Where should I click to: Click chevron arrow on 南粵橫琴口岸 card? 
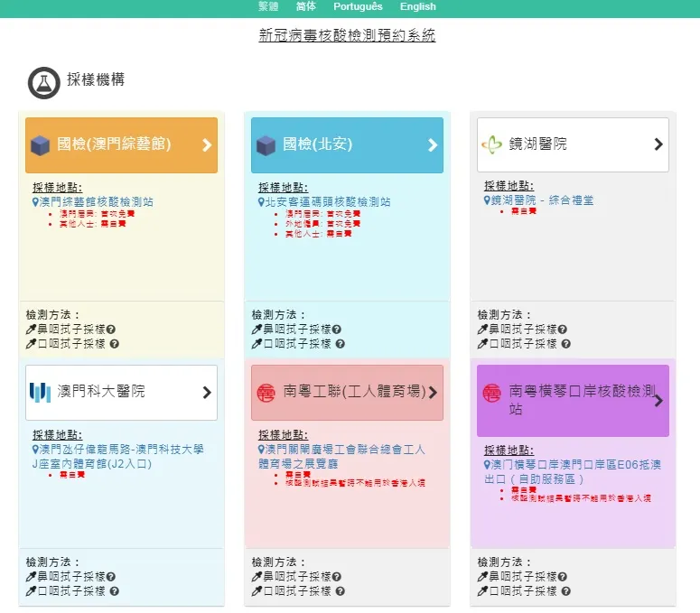658,401
